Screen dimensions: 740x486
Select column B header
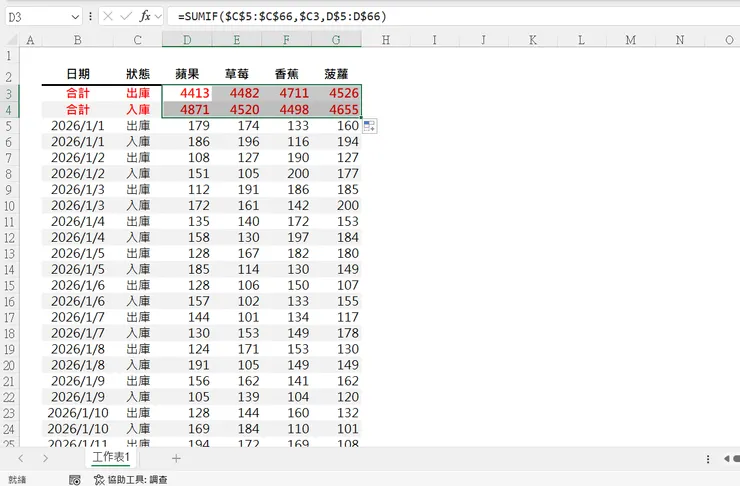[78, 40]
